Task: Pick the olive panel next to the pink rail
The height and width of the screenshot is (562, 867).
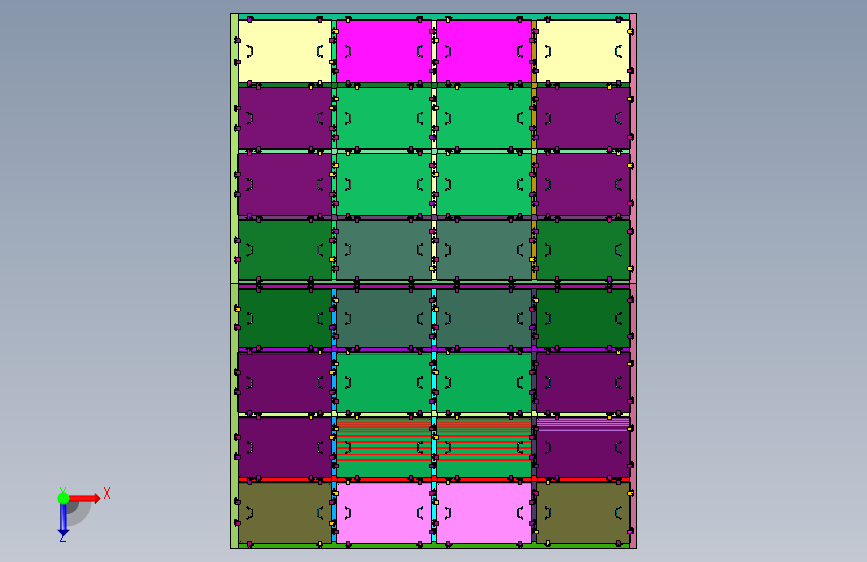Action: (583, 513)
